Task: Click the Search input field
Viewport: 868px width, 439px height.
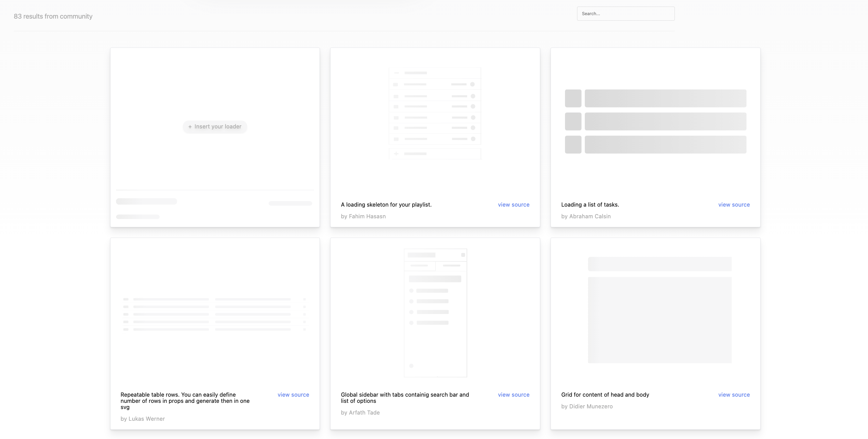Action: tap(626, 14)
